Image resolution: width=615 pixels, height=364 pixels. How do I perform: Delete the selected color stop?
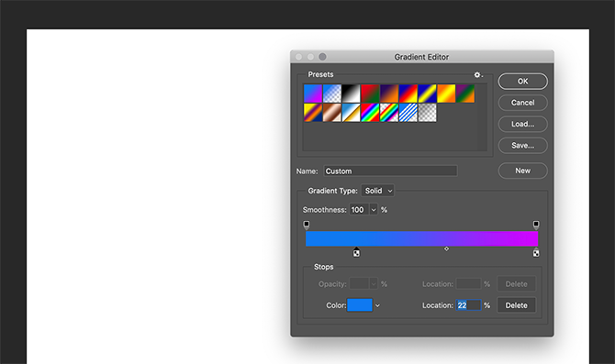coord(516,305)
